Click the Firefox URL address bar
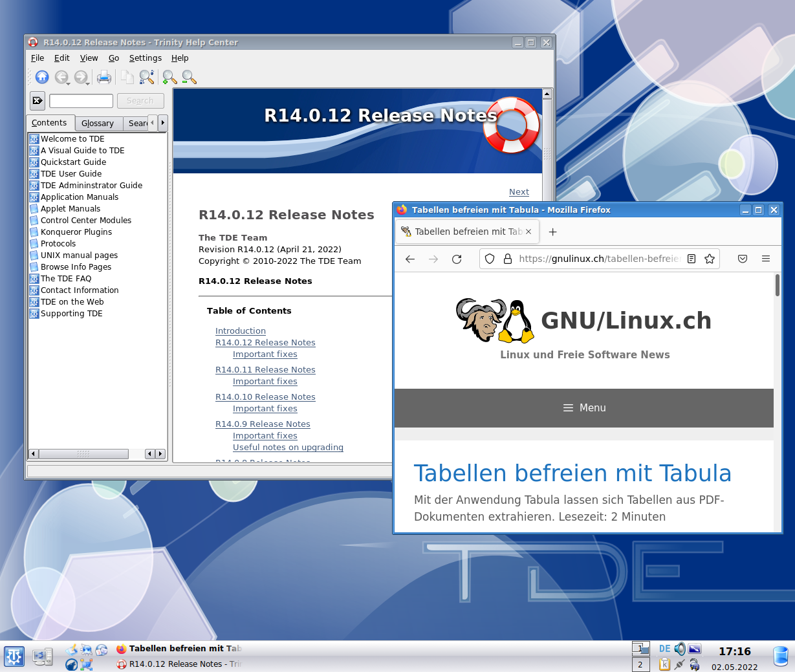Image resolution: width=795 pixels, height=672 pixels. point(599,259)
